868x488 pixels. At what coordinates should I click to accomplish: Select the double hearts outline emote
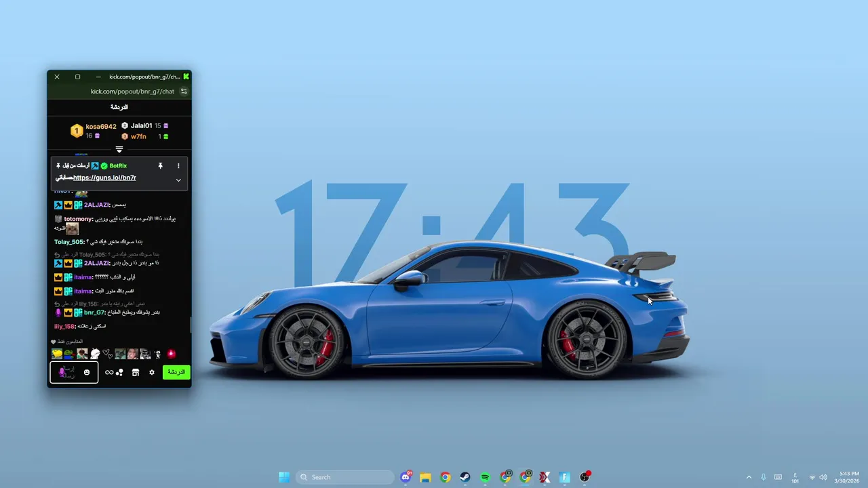point(107,354)
